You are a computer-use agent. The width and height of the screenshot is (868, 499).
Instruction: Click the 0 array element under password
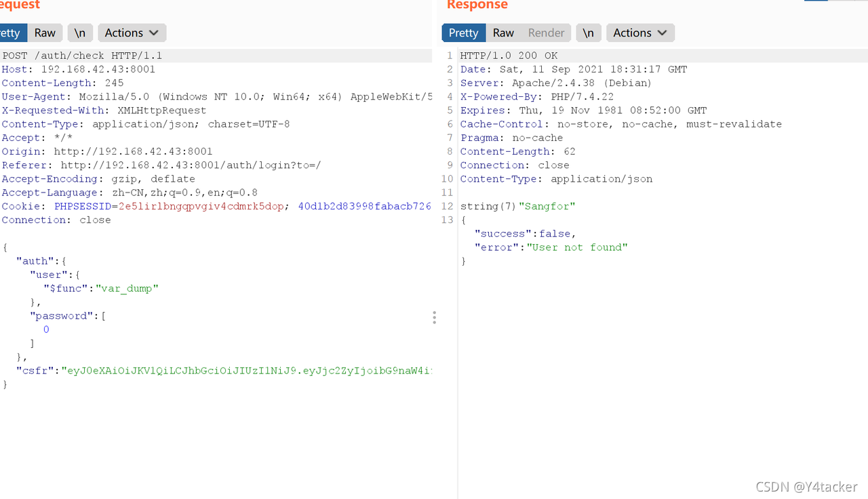click(46, 330)
